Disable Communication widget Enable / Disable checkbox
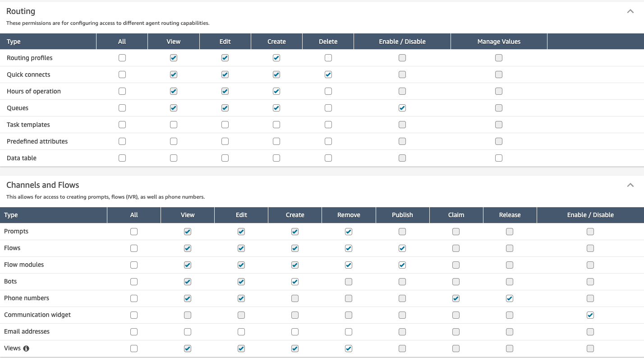644x358 pixels. coord(590,315)
